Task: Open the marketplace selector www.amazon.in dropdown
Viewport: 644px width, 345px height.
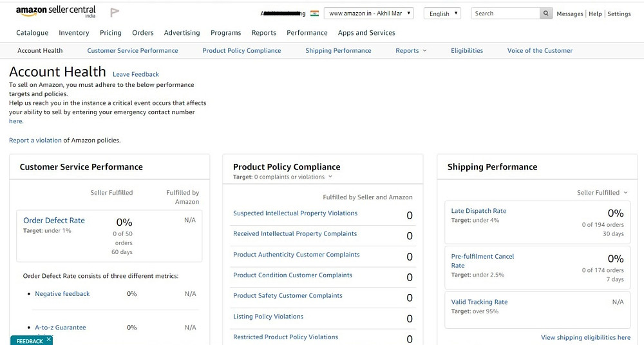Action: 369,13
